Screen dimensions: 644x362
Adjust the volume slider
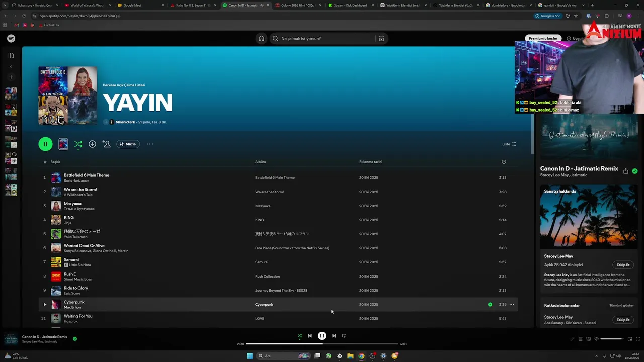coord(611,339)
